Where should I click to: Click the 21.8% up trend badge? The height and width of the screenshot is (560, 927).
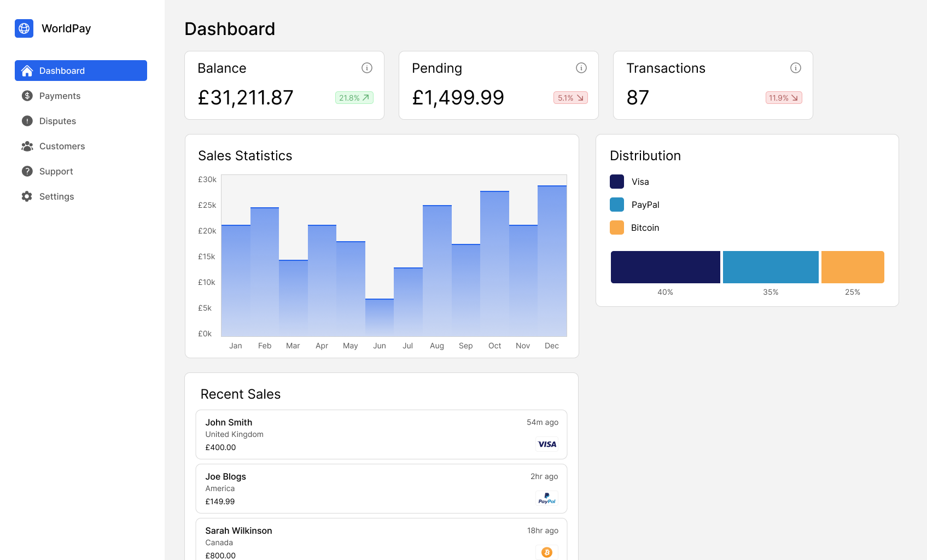click(354, 98)
